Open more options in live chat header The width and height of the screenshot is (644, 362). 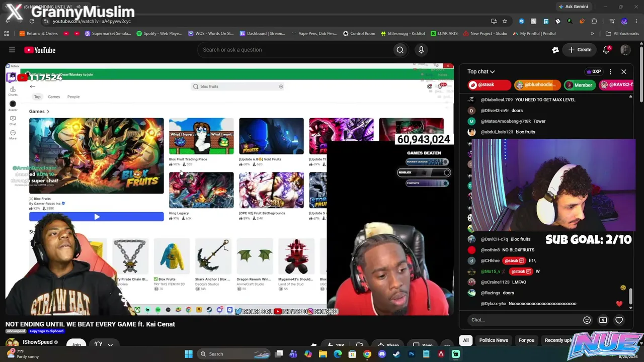click(x=610, y=72)
